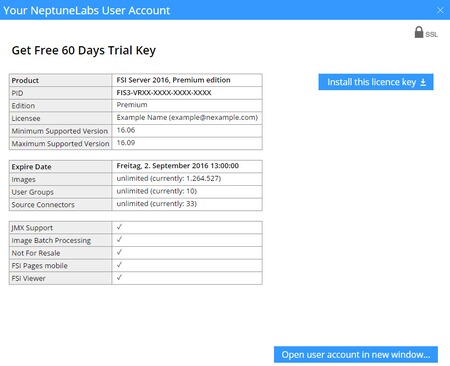Click the PID label cell
This screenshot has width=450, height=366.
coord(60,93)
